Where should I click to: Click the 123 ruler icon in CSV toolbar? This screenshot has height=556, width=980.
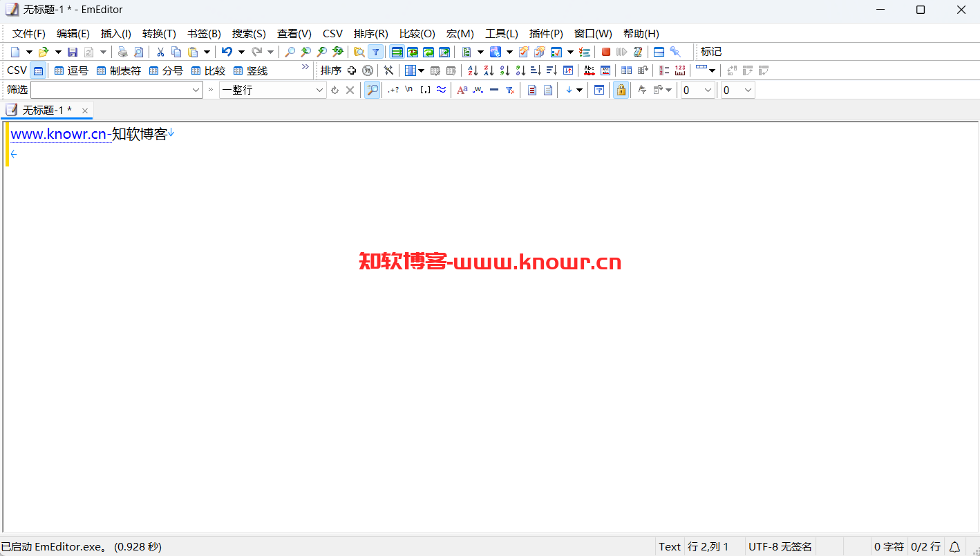[x=680, y=70]
